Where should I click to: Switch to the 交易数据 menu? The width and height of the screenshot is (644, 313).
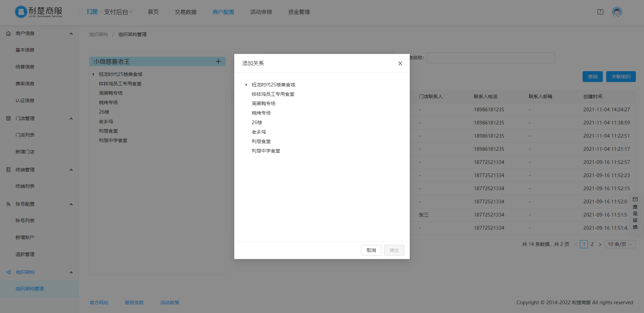[186, 12]
